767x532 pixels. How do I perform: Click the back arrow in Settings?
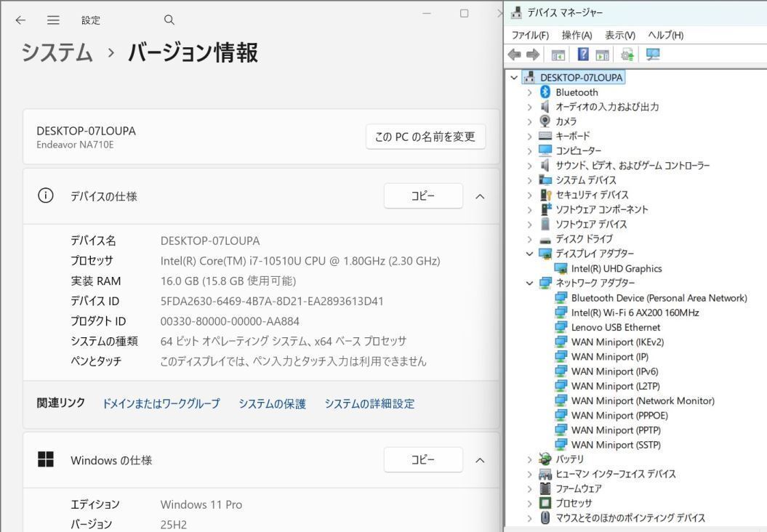[20, 20]
